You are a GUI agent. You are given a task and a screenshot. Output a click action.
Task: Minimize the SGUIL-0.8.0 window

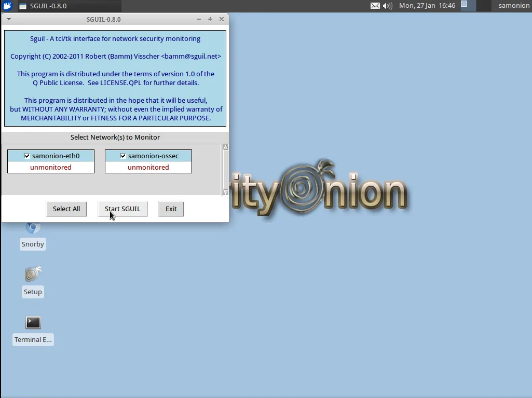198,19
